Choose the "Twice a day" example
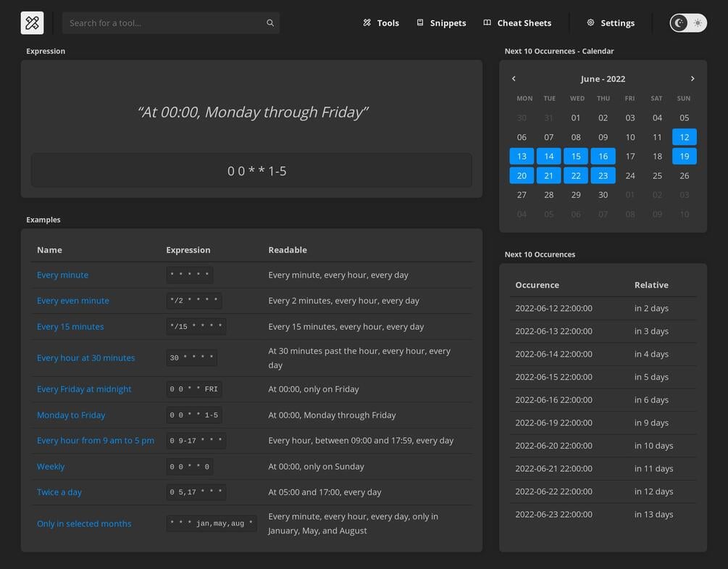This screenshot has height=569, width=728. click(x=59, y=492)
